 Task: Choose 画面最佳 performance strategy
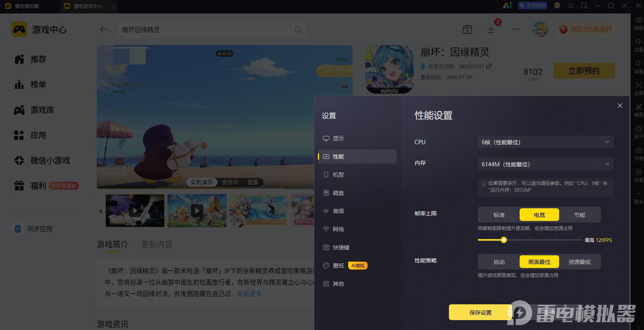pyautogui.click(x=539, y=262)
